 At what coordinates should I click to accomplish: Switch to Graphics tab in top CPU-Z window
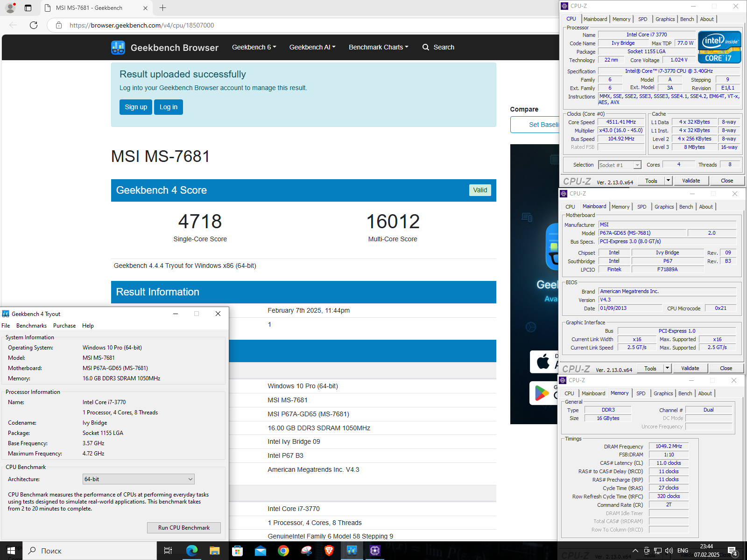click(665, 19)
